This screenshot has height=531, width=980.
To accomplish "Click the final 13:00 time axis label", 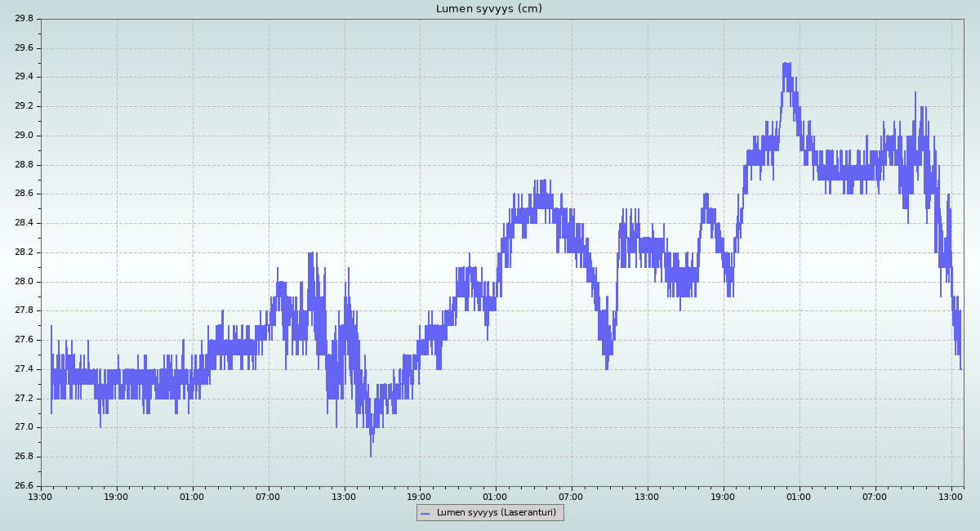I will [951, 497].
